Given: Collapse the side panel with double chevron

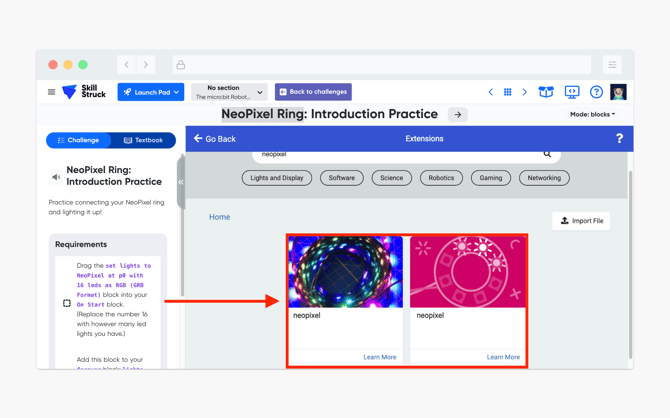Looking at the screenshot, I should click(181, 182).
